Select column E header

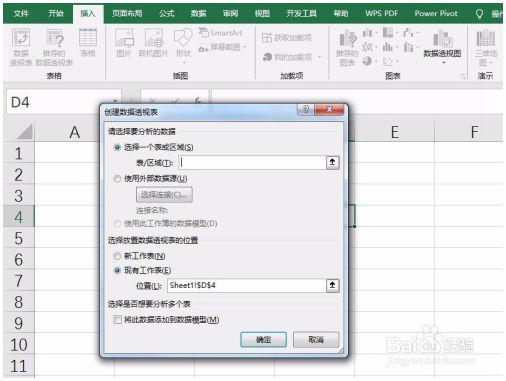(395, 132)
